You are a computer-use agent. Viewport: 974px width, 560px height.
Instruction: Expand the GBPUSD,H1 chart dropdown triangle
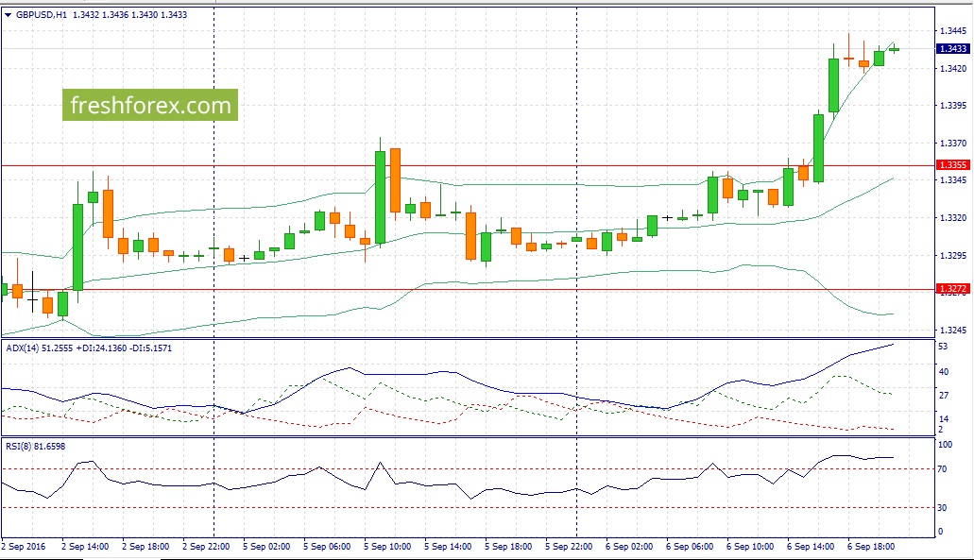click(x=9, y=15)
